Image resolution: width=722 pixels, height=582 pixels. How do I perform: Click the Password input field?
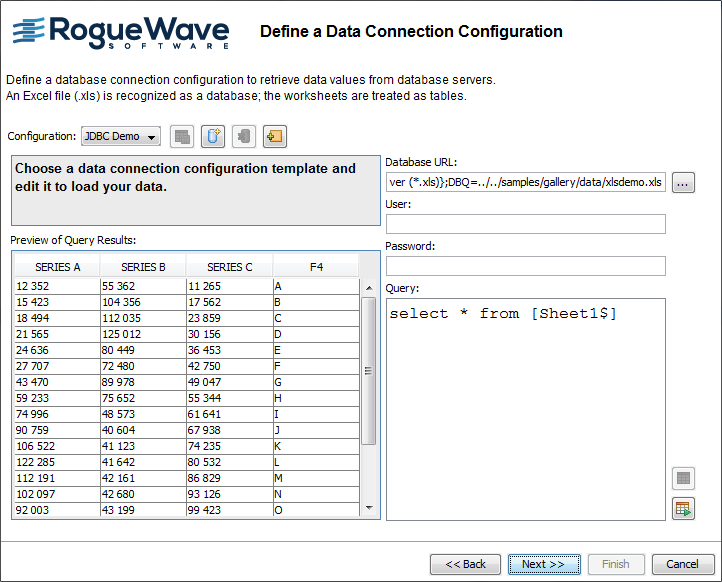click(525, 266)
